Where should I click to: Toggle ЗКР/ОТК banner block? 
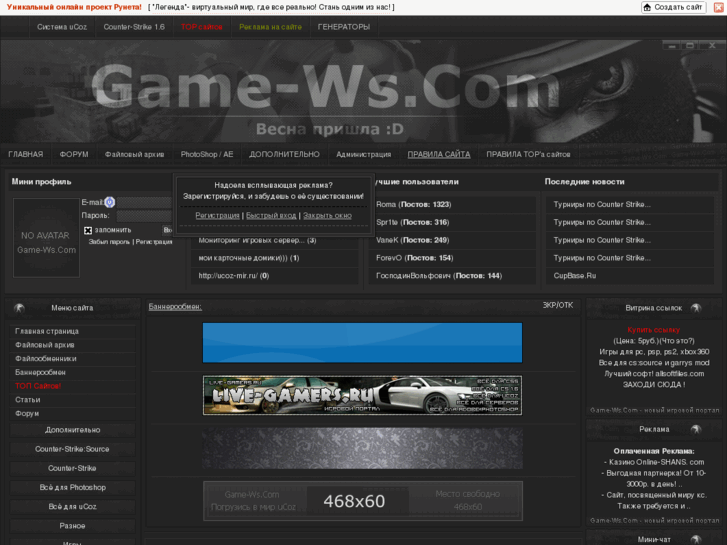tap(558, 305)
